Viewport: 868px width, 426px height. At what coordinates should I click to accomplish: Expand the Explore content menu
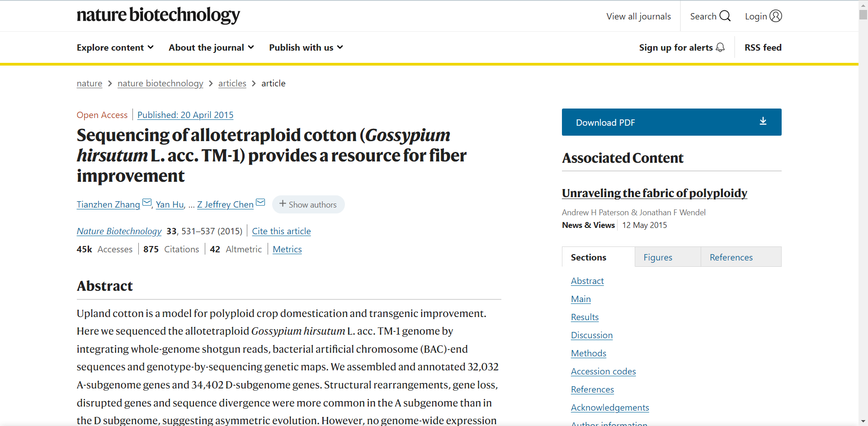[115, 47]
